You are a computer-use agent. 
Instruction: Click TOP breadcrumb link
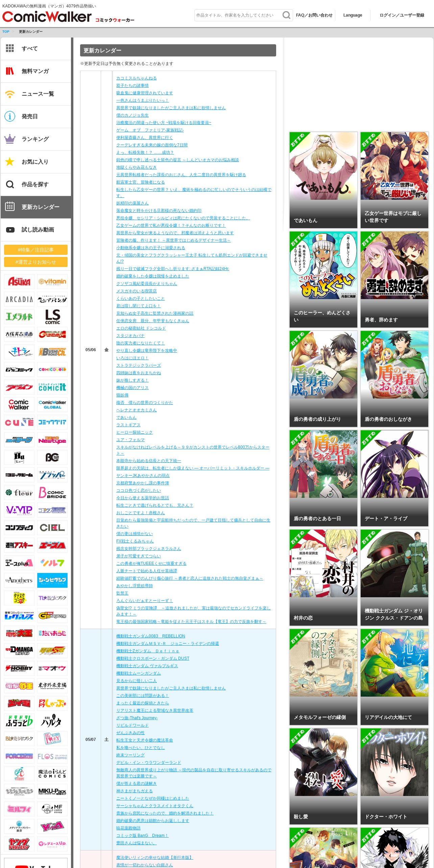click(x=6, y=32)
